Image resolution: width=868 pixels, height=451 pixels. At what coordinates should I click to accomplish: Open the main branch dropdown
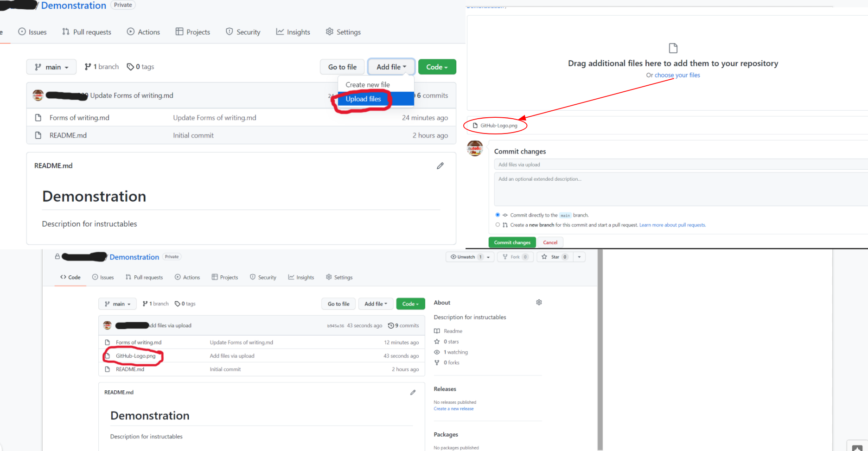point(51,67)
